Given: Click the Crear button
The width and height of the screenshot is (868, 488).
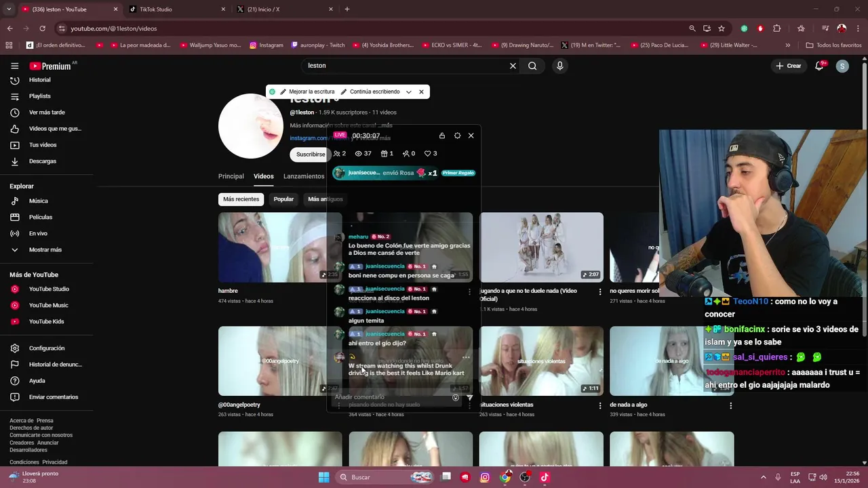Looking at the screenshot, I should 789,66.
